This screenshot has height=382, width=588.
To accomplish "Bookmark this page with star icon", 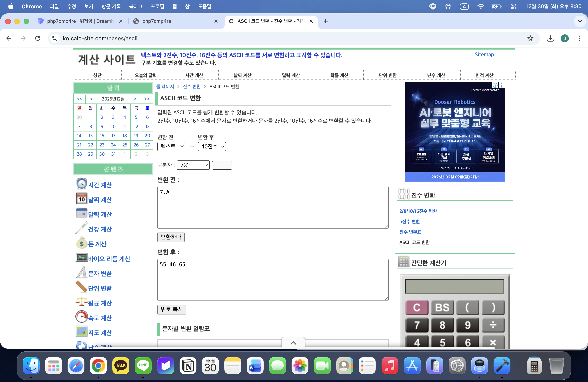I will (x=530, y=38).
